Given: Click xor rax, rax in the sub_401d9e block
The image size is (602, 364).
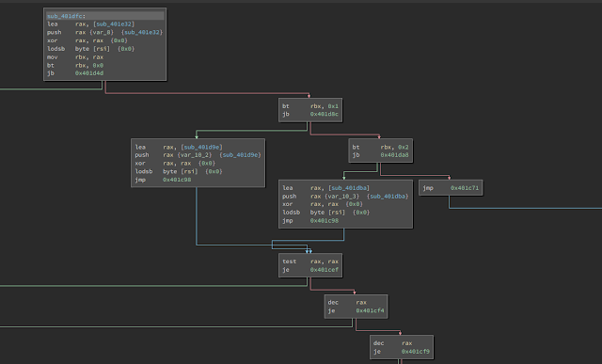Looking at the screenshot, I should (x=175, y=163).
